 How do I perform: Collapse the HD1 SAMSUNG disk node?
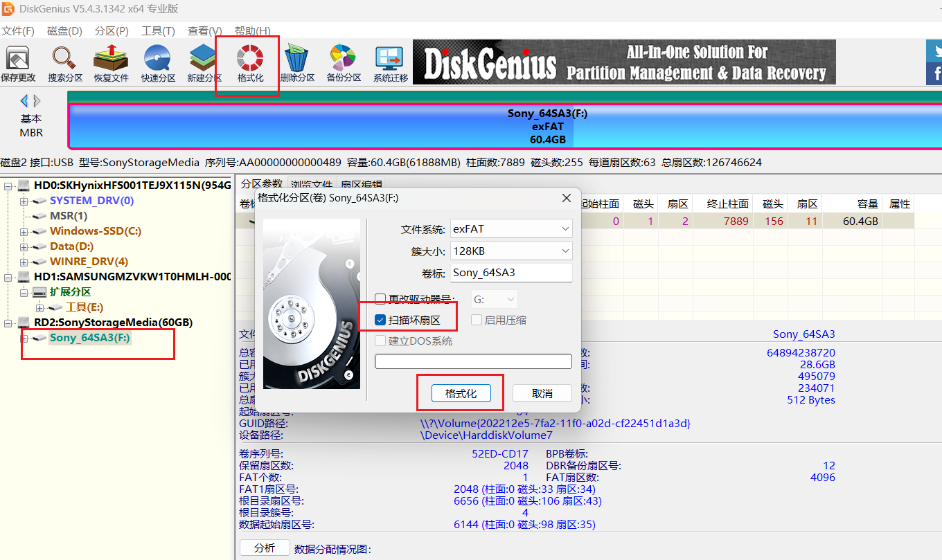8,277
